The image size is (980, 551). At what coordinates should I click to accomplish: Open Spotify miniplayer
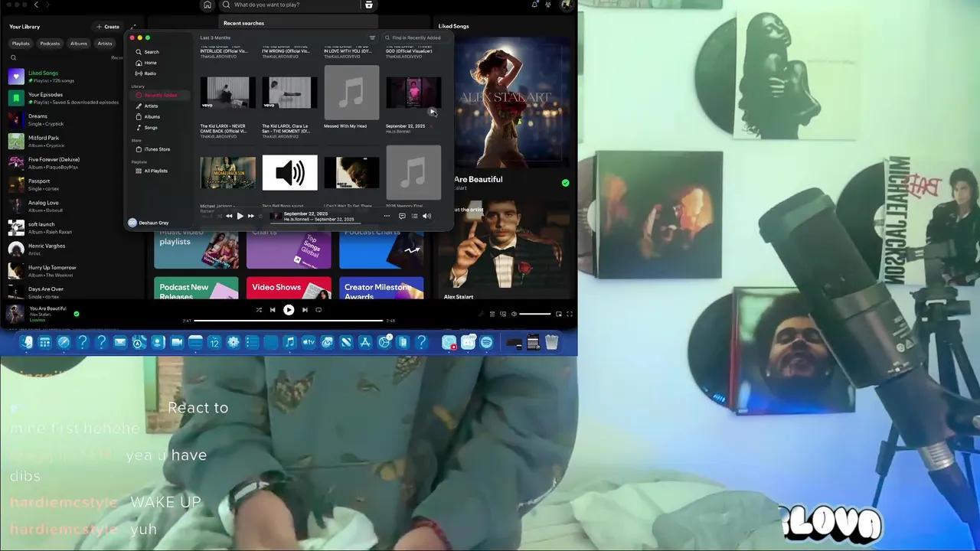558,314
